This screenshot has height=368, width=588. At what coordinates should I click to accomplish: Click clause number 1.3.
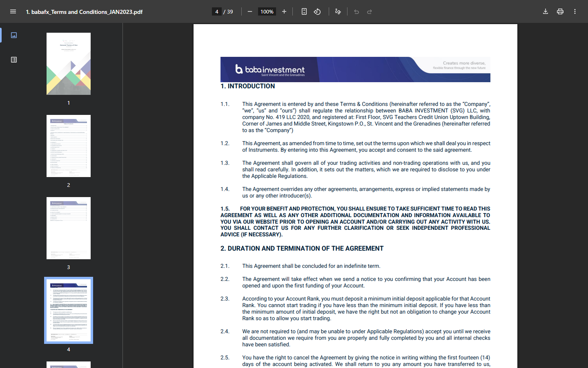225,163
